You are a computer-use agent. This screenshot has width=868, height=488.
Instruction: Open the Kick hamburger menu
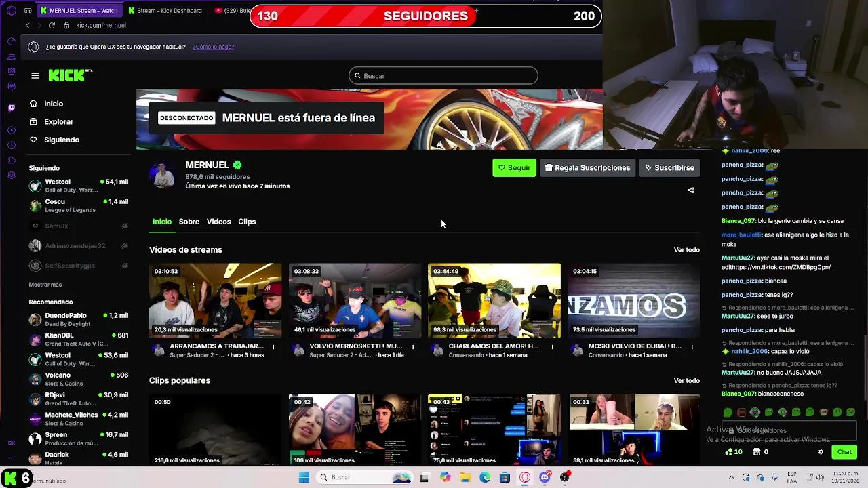[x=35, y=75]
